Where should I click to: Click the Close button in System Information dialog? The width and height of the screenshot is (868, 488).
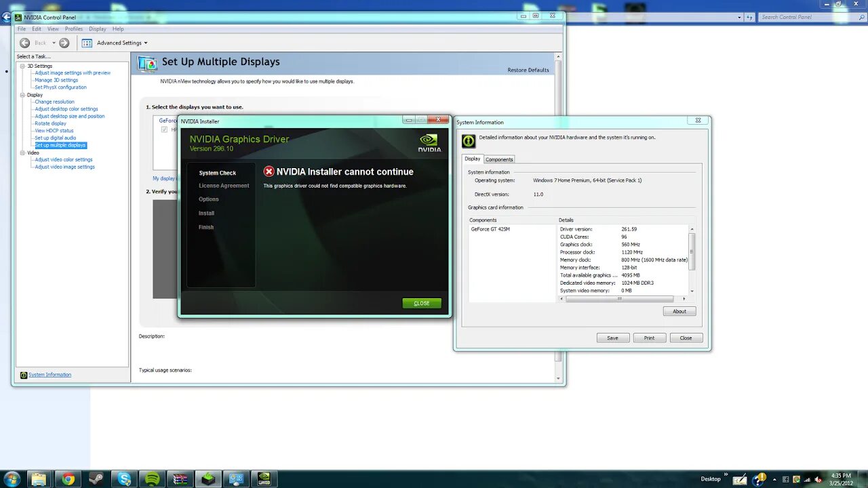[686, 338]
